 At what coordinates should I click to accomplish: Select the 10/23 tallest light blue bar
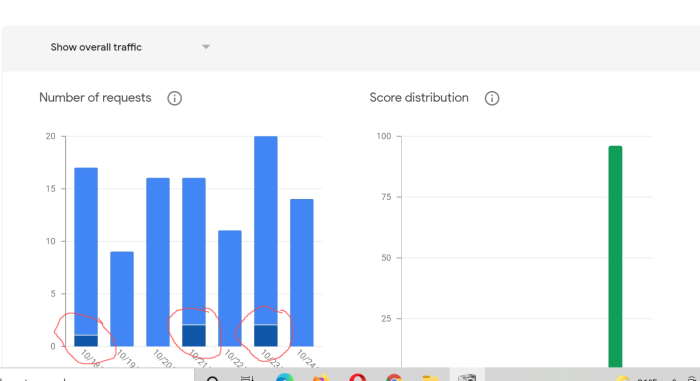pyautogui.click(x=266, y=230)
